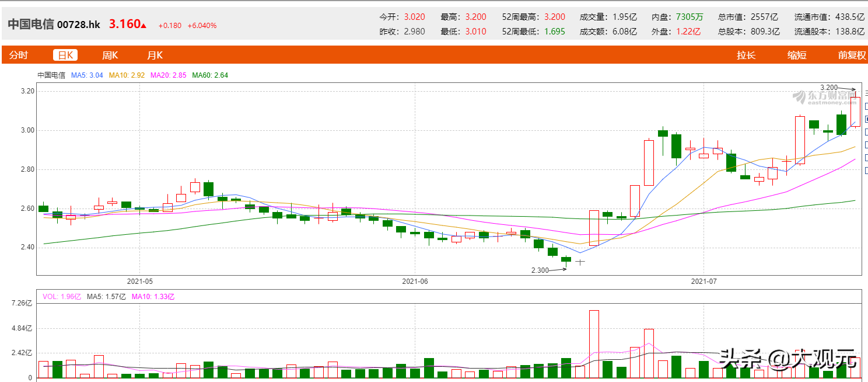The image size is (868, 382).
Task: Click the volume MA10: 1.33亿 legend
Action: point(153,297)
